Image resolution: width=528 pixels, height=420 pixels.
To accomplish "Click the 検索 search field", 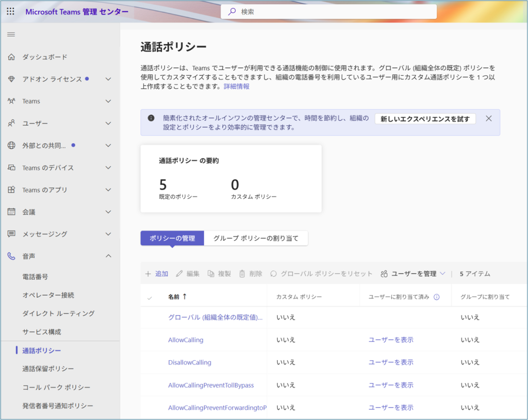I will tap(330, 11).
